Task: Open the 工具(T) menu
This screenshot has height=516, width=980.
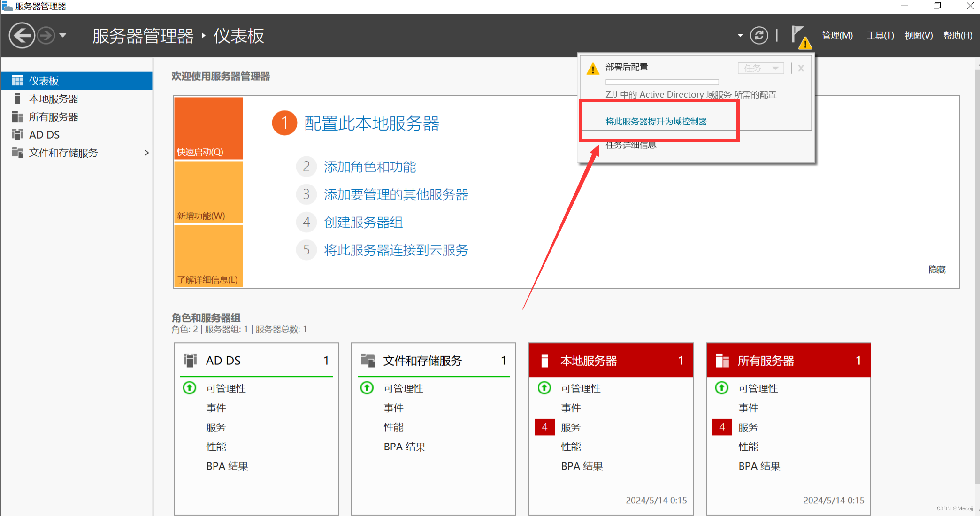Action: (880, 36)
